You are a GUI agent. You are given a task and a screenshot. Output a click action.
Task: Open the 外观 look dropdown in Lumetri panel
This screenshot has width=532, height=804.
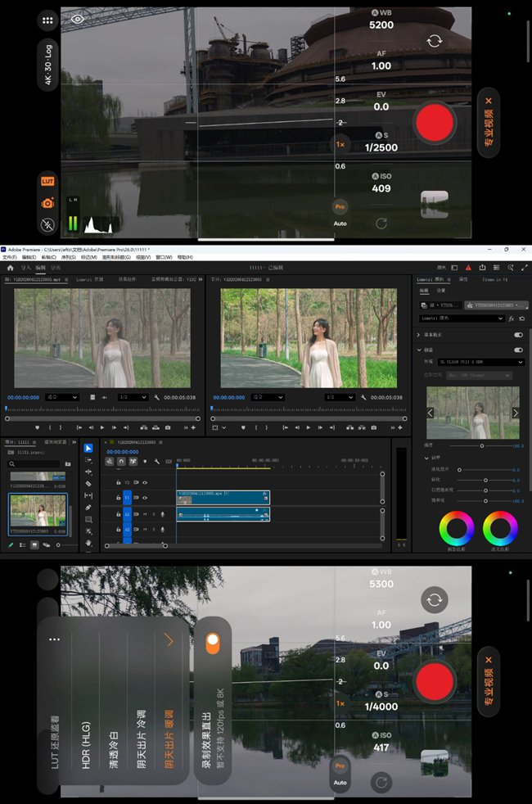coord(481,361)
